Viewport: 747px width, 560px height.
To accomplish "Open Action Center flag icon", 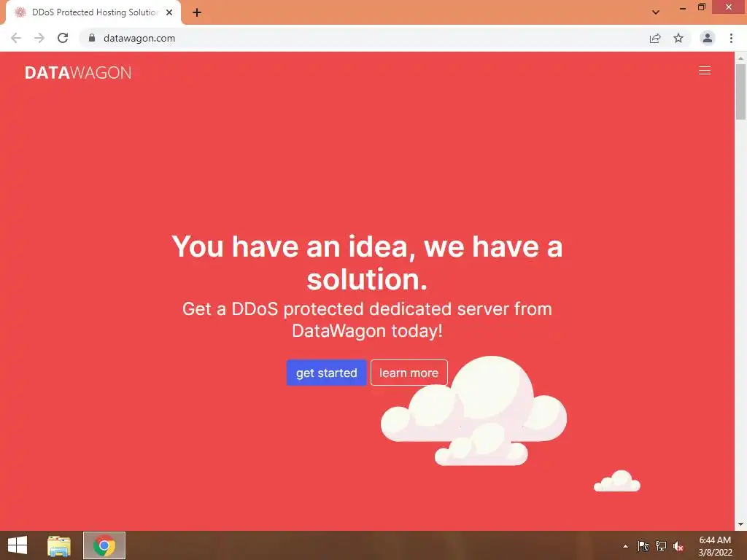I will tap(643, 546).
